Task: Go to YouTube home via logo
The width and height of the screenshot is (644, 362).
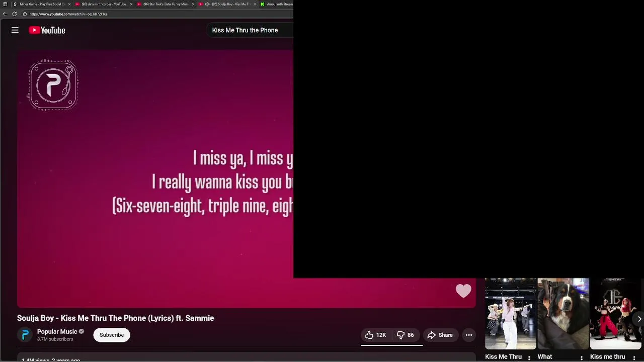Action: 47,30
